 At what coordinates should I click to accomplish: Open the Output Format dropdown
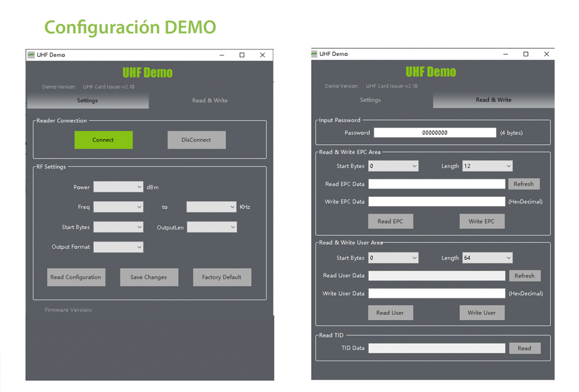coord(118,247)
